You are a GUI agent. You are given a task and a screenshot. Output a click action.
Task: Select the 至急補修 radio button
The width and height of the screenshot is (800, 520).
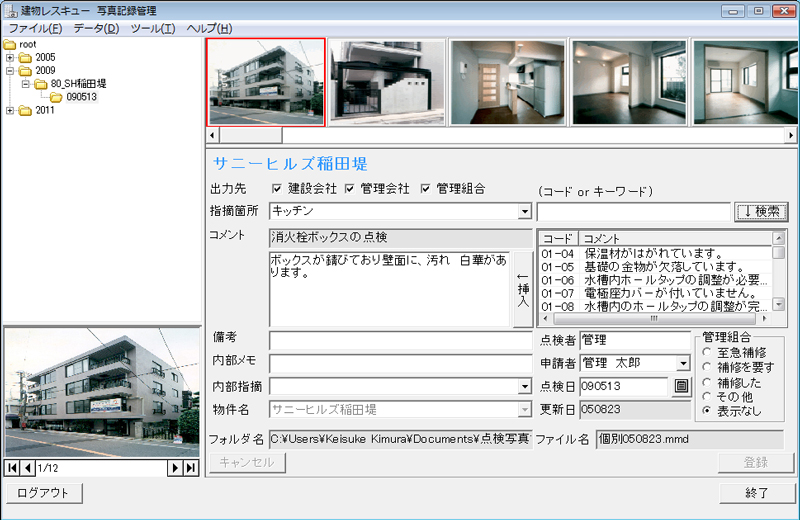click(706, 352)
